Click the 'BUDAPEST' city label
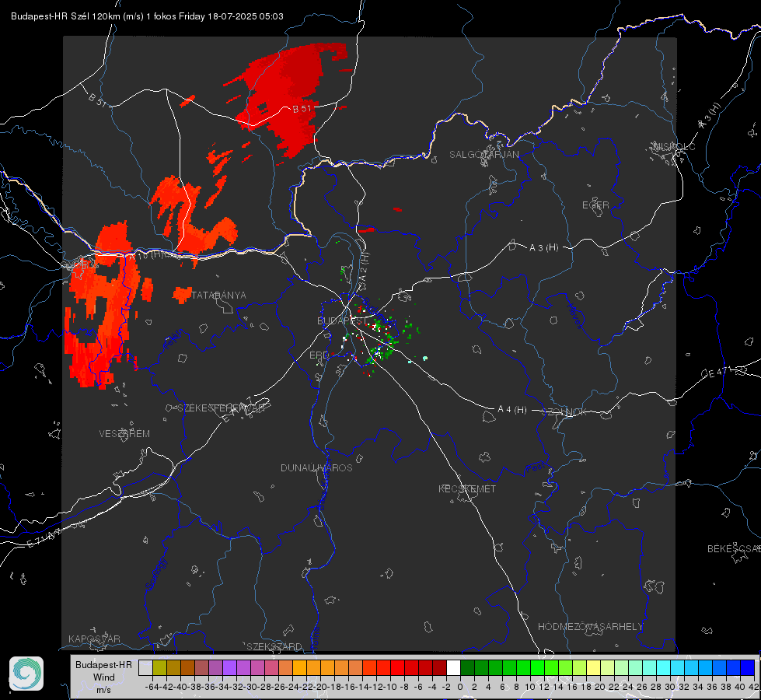 (x=342, y=321)
